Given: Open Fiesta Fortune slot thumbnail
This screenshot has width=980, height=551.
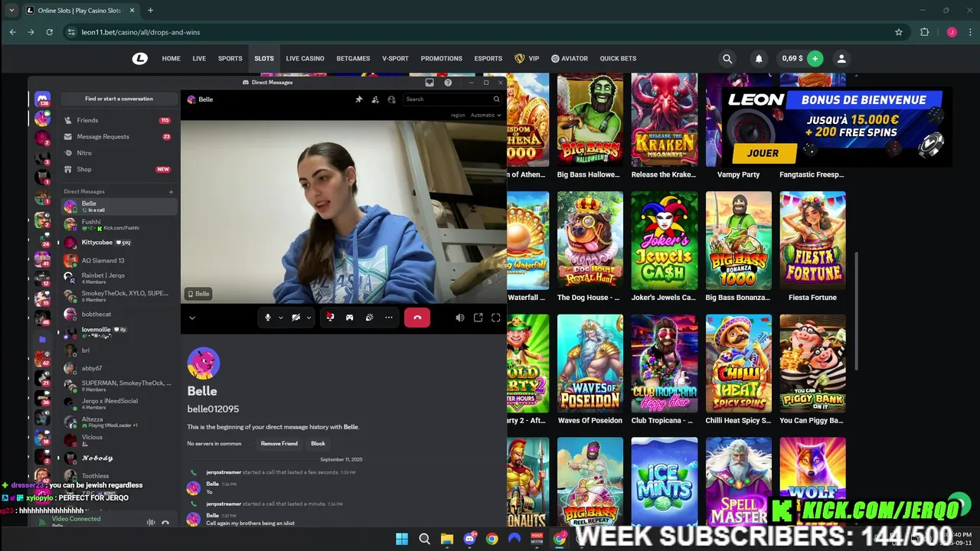Looking at the screenshot, I should [813, 241].
